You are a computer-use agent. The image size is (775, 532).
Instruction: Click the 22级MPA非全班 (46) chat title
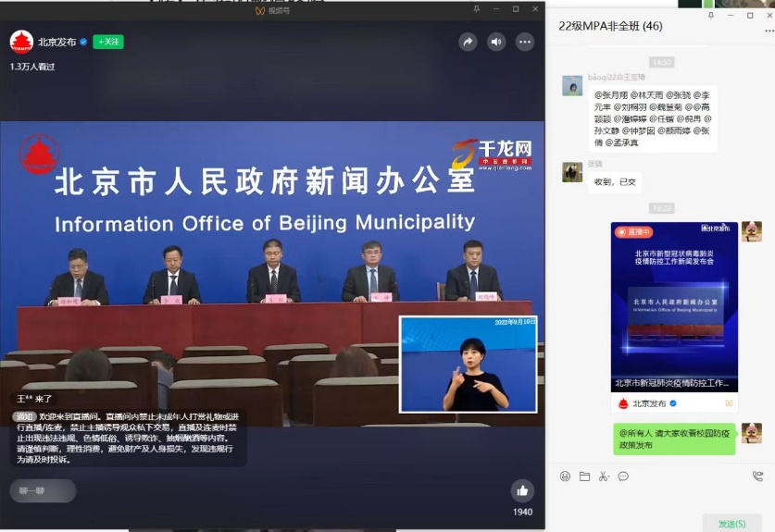click(x=610, y=26)
